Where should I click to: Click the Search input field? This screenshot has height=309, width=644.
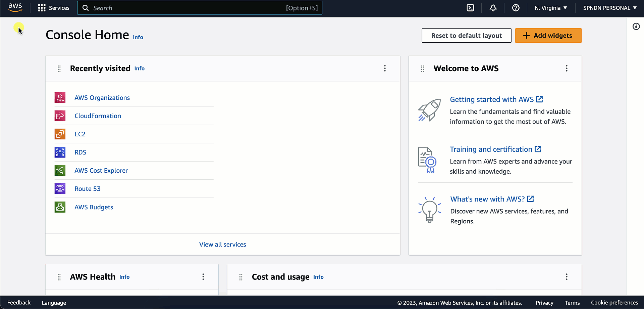[188, 8]
